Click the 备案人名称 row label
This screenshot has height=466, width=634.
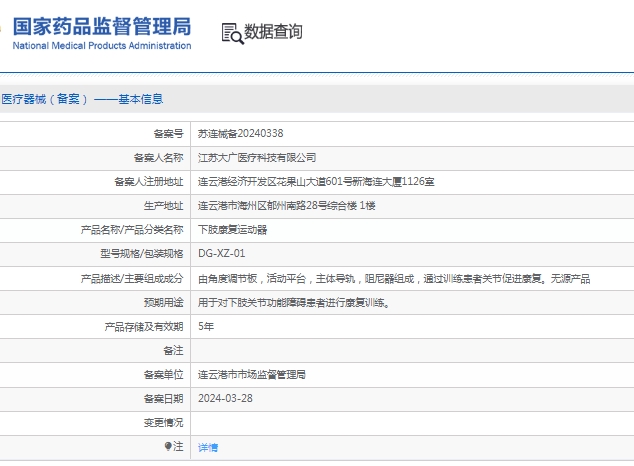coord(159,158)
